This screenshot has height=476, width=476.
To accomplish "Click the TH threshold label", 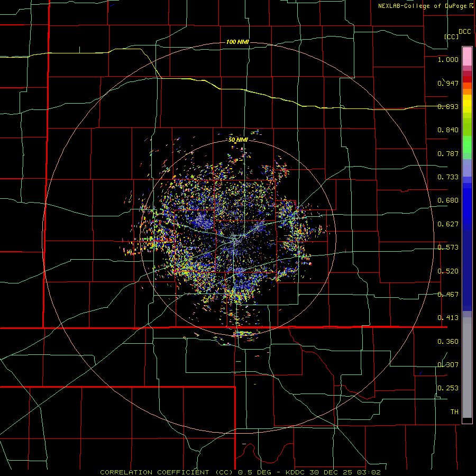I will 454,412.
